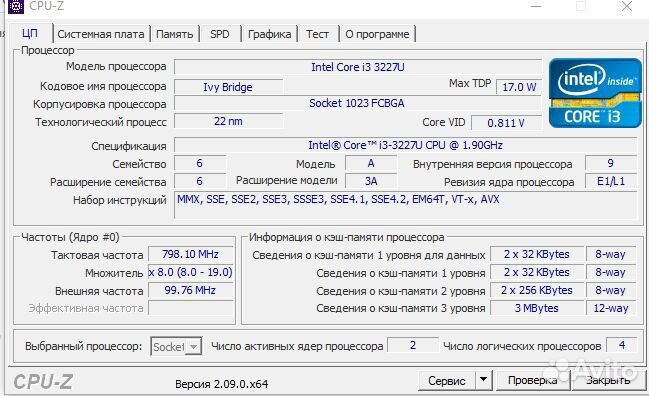This screenshot has height=396, width=649.
Task: Click the L1 data cache 8-way value
Action: click(x=611, y=254)
